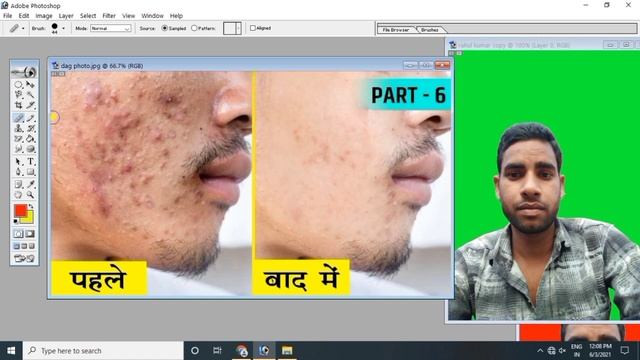Click the Adobe Online header in toolbox
Image resolution: width=640 pixels, height=360 pixels.
[x=24, y=71]
